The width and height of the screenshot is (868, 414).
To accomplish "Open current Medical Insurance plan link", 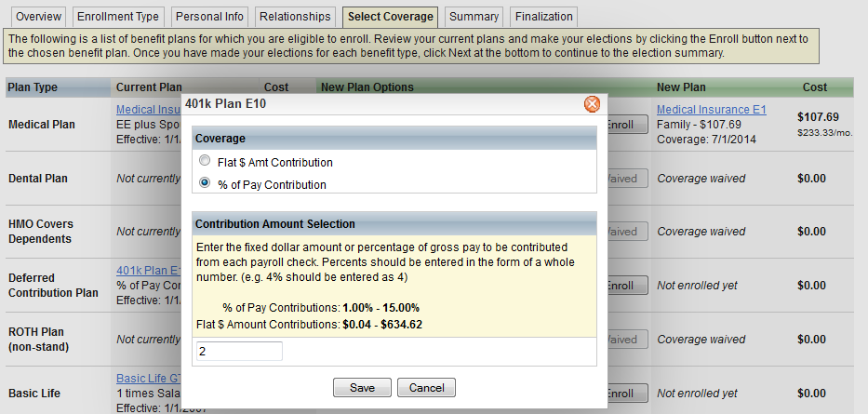I will click(x=148, y=110).
